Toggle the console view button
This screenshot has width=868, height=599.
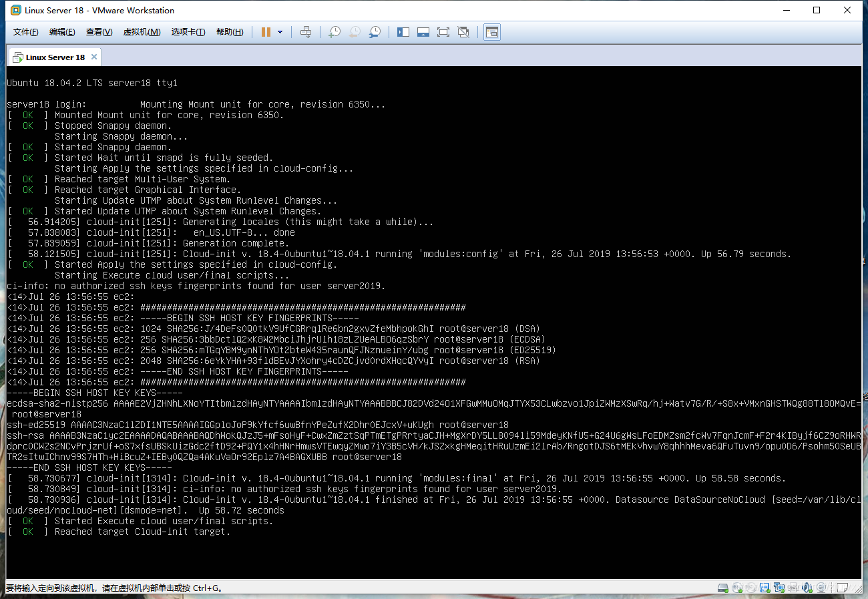492,32
